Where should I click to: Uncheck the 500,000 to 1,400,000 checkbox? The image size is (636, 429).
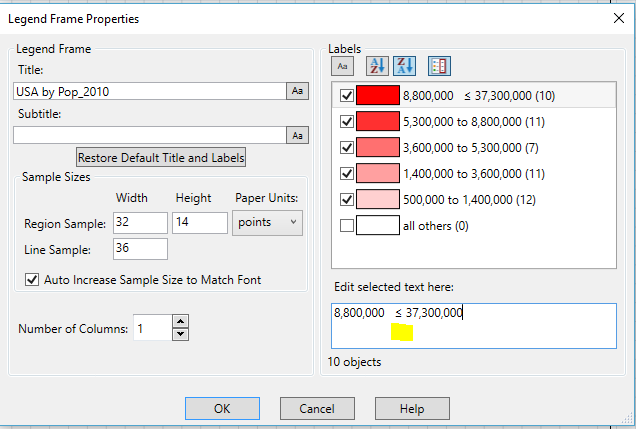coord(347,199)
